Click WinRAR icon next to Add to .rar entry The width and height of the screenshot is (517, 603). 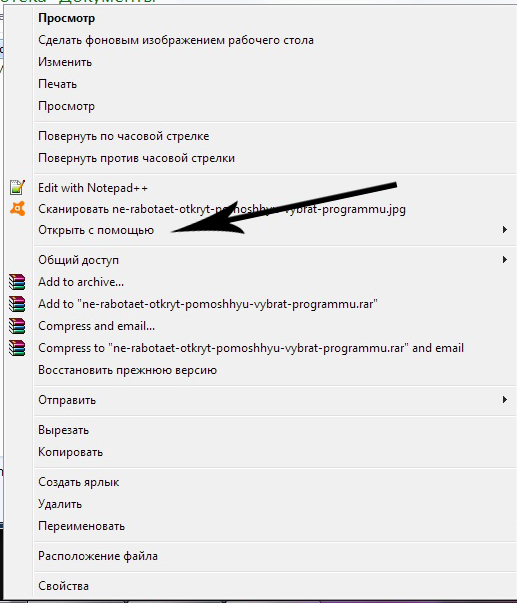point(17,304)
